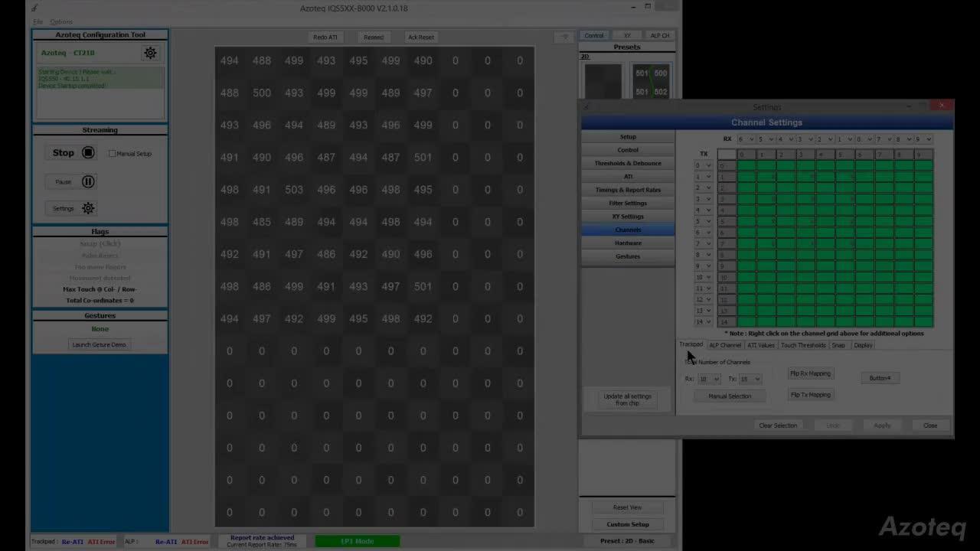Screen dimensions: 980x551
Task: Enable the Manual Setup checkbox
Action: click(x=113, y=153)
